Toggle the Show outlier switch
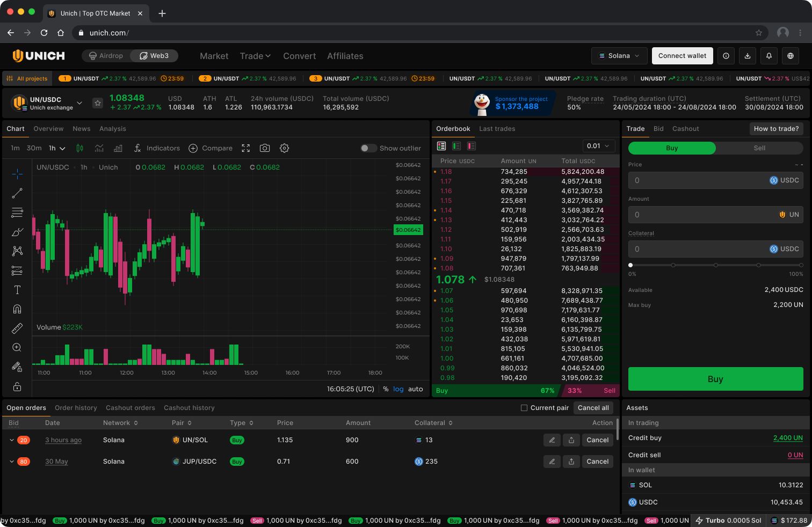 368,148
